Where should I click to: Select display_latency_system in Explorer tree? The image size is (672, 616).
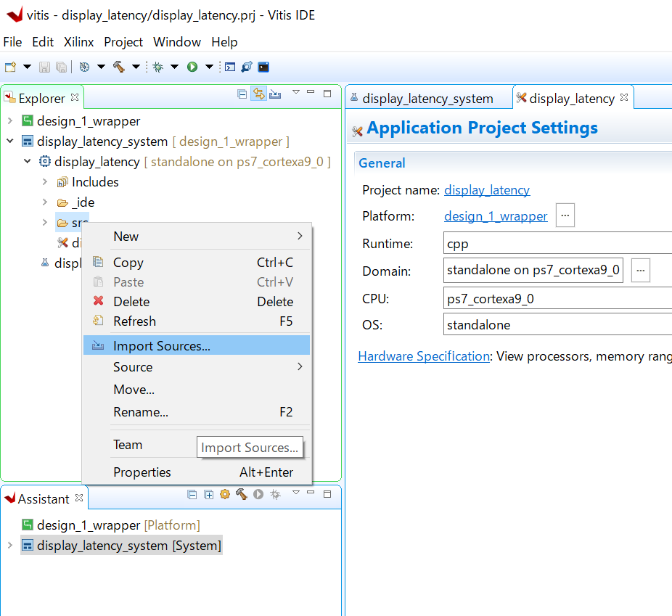[102, 141]
